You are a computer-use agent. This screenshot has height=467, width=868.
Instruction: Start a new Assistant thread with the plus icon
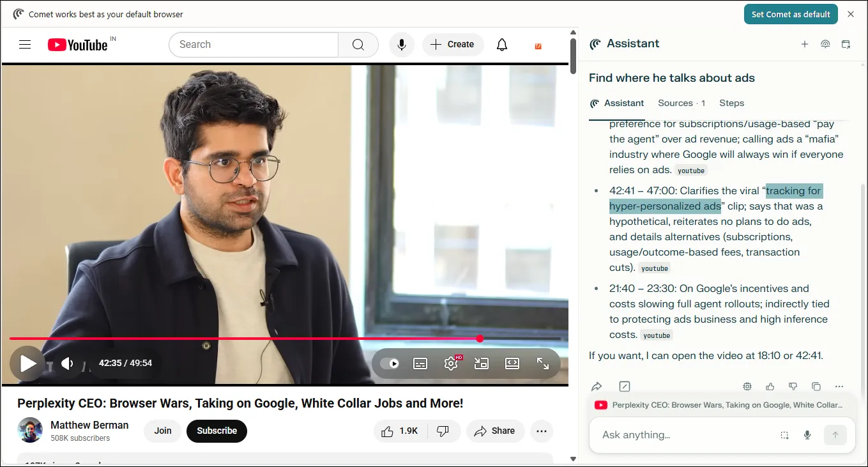[804, 44]
